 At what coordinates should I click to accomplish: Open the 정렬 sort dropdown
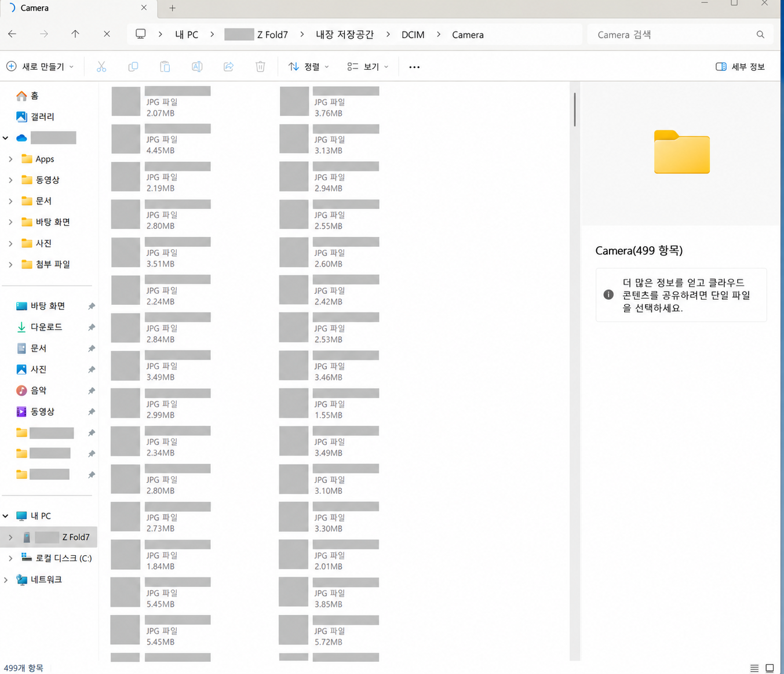click(x=309, y=67)
